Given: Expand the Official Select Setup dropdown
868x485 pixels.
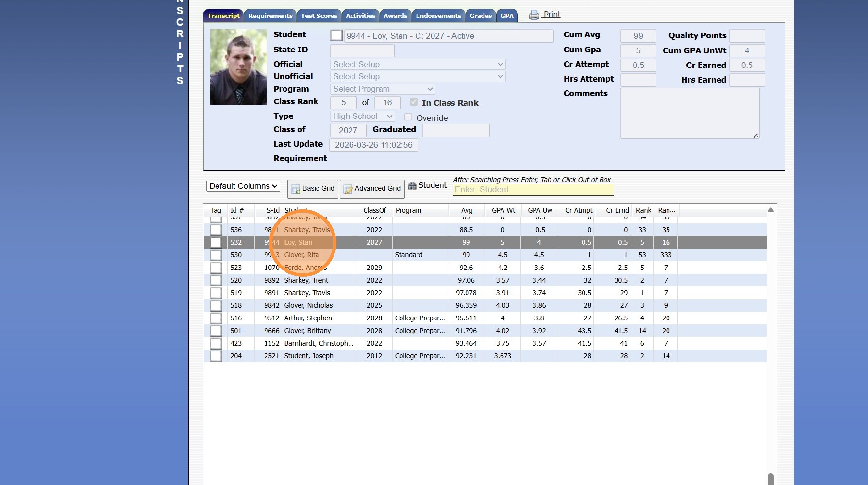Looking at the screenshot, I should (417, 64).
